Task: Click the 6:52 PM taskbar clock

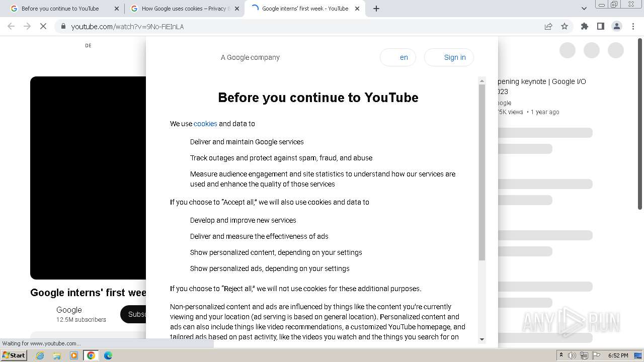Action: pos(618,355)
